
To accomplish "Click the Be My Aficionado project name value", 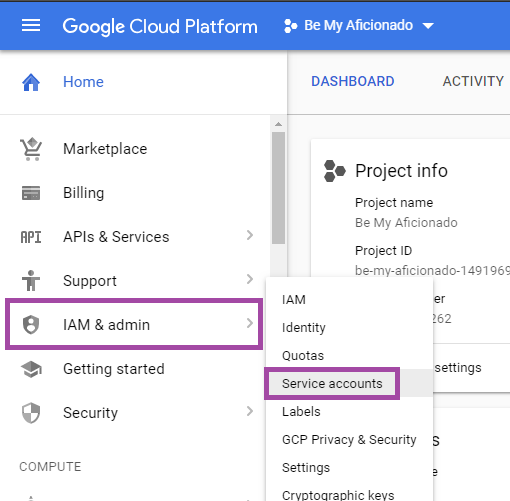I will (x=406, y=223).
